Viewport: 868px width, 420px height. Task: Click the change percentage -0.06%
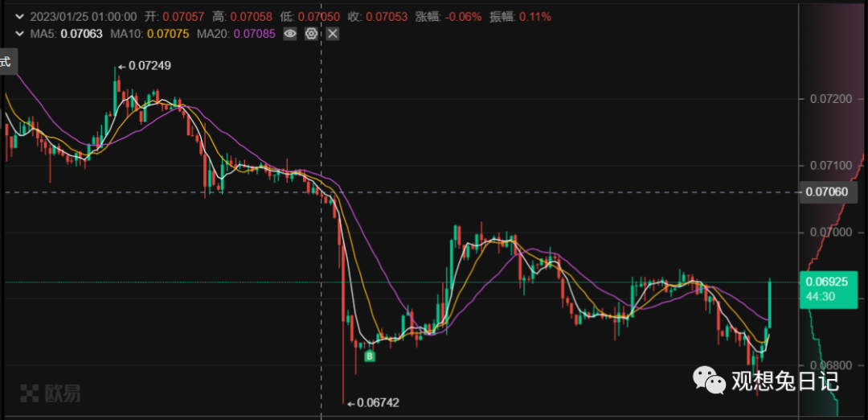tap(465, 17)
